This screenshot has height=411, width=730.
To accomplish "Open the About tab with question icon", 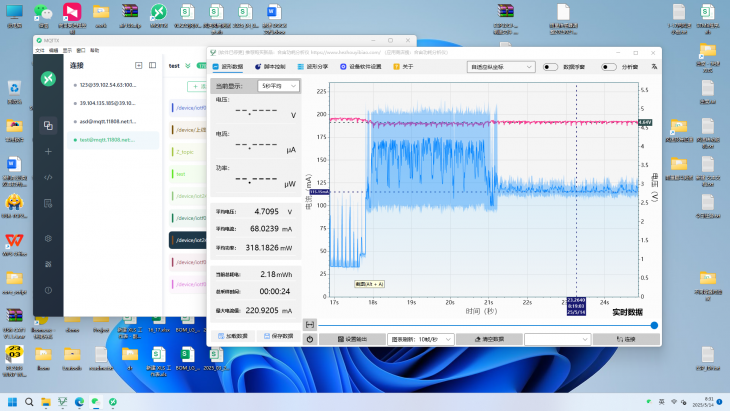I will tap(403, 67).
